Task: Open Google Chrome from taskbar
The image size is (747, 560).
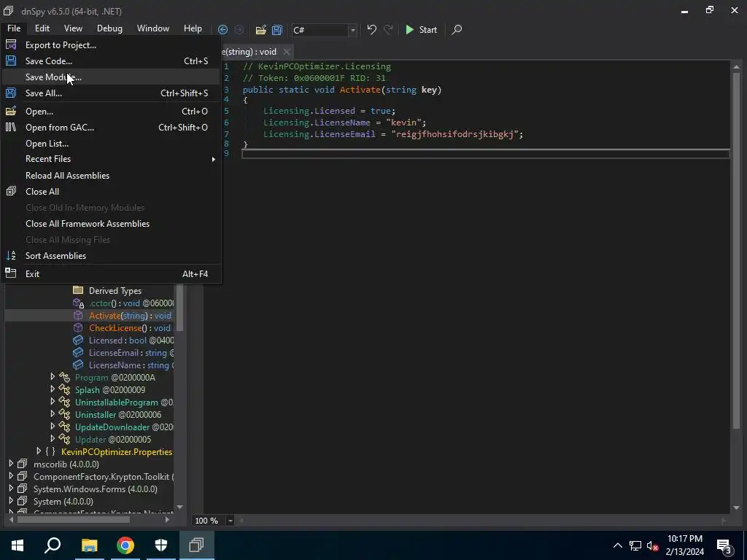Action: pyautogui.click(x=125, y=545)
